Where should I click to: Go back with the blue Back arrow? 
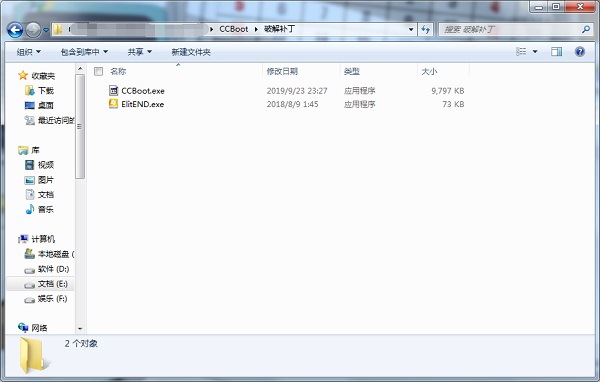coord(15,29)
